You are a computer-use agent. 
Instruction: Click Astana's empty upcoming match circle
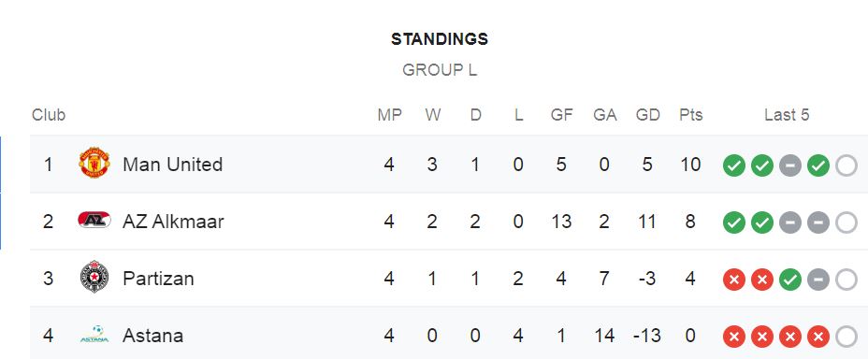(846, 336)
